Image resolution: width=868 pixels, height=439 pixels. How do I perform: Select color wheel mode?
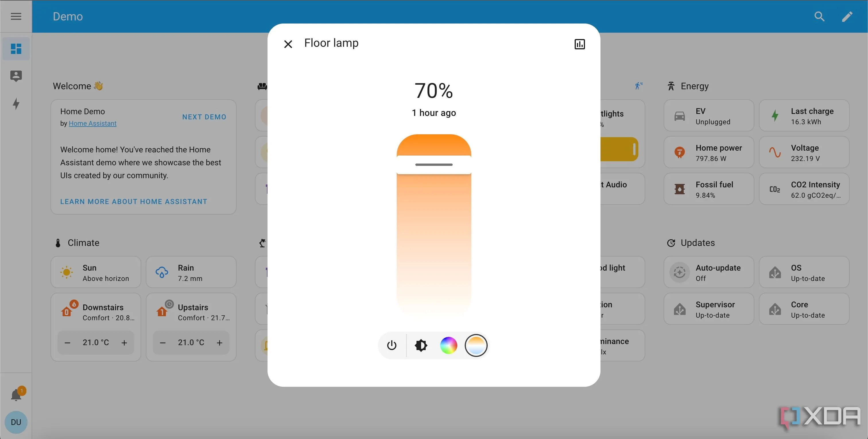pyautogui.click(x=448, y=345)
